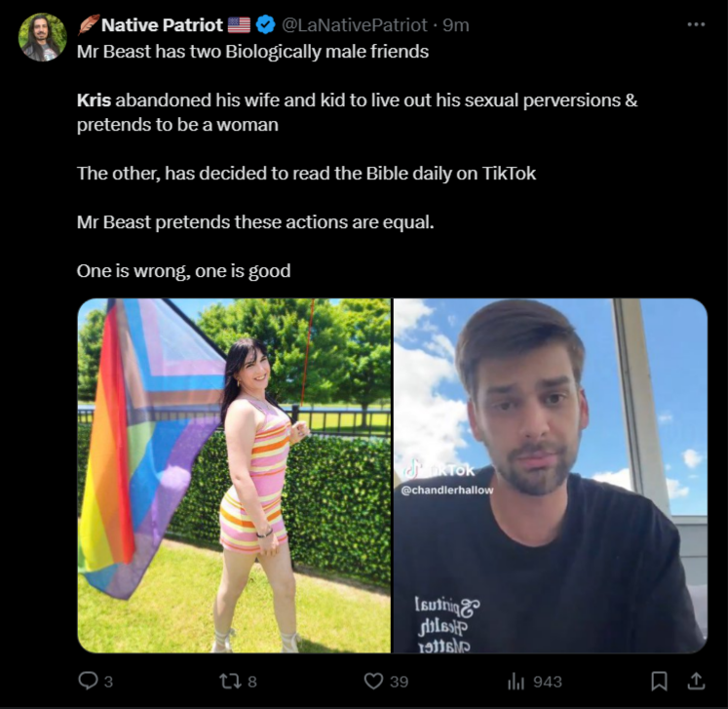This screenshot has width=728, height=709.
Task: Open the @LaNativePatriot handle link
Action: 354,25
